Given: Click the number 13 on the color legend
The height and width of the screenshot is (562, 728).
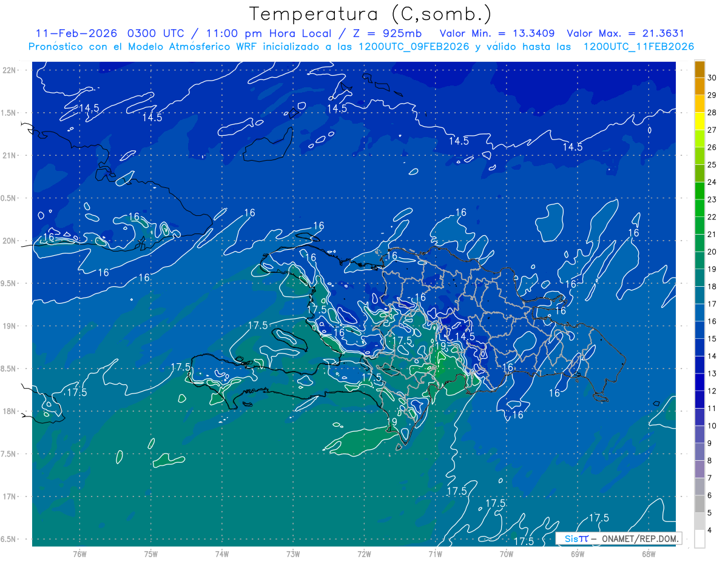Looking at the screenshot, I should [712, 373].
